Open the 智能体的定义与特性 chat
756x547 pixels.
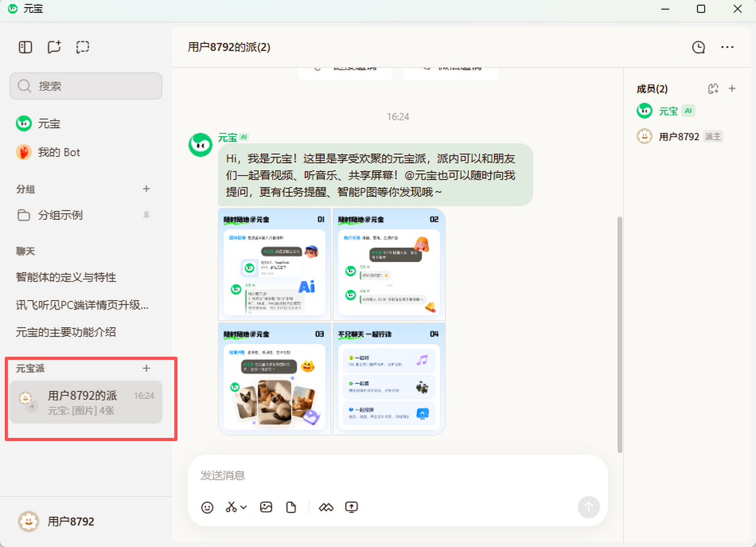point(66,277)
